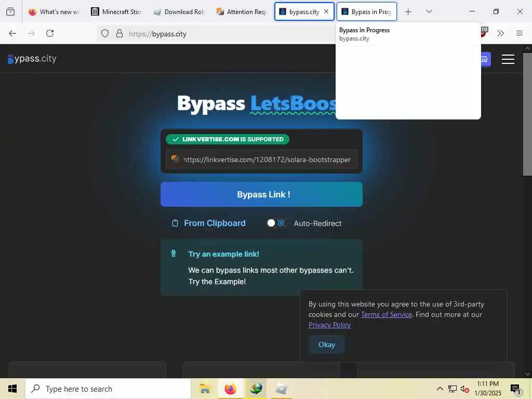Open the Terms of Service link

point(387,314)
